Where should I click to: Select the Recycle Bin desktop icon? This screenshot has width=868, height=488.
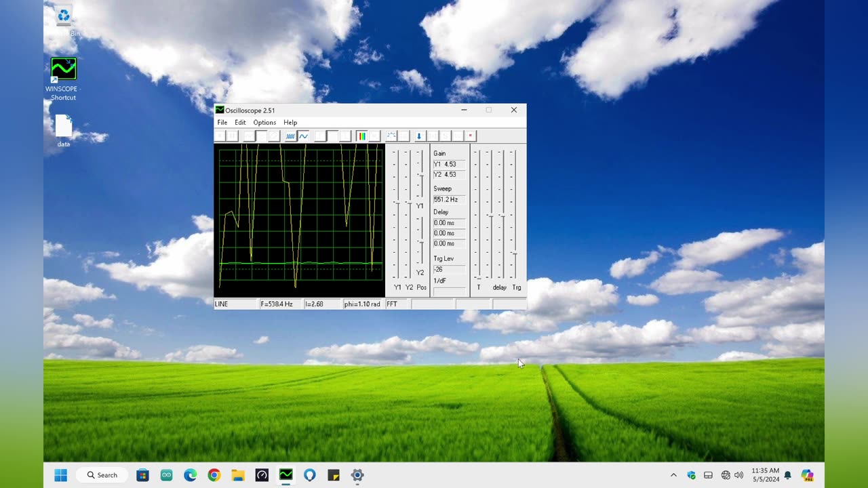click(x=64, y=20)
